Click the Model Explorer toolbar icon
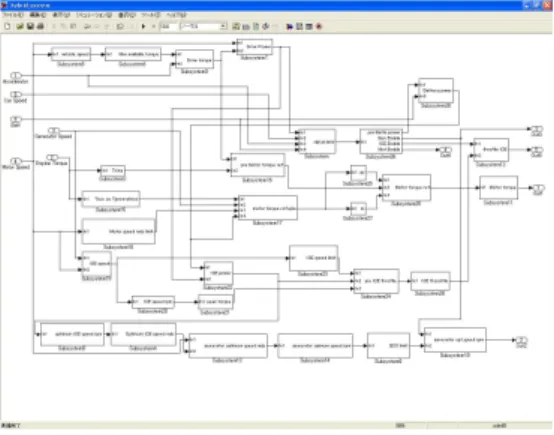554x435 pixels. (x=299, y=27)
